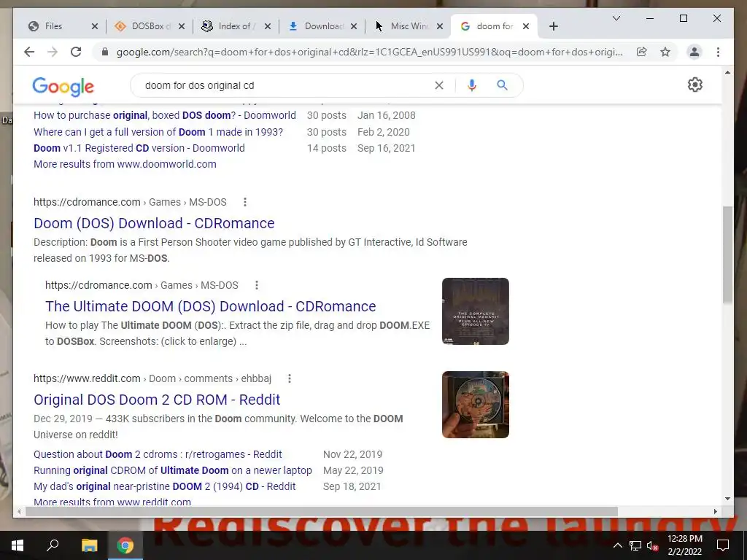
Task: Click the Google logo
Action: tap(63, 86)
